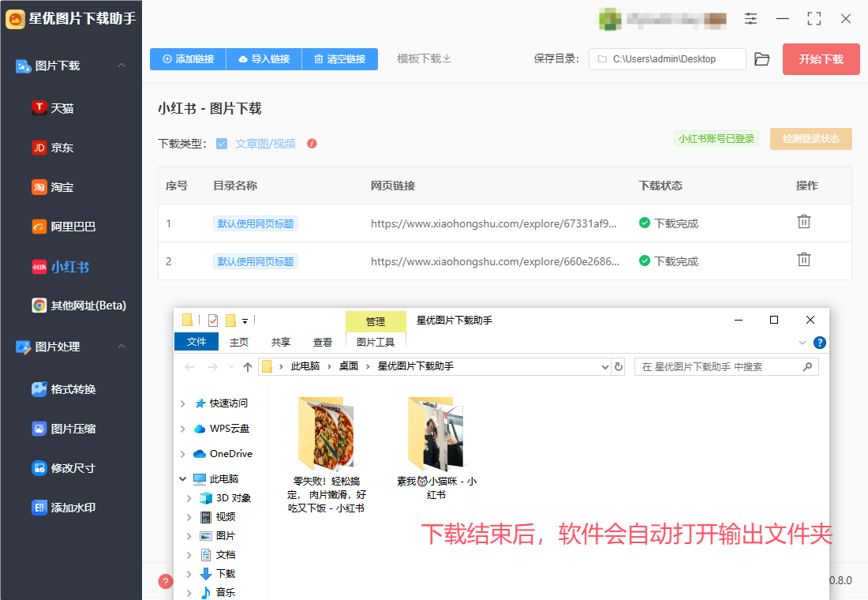Open the address bar history dropdown
This screenshot has height=600, width=868.
click(x=605, y=367)
